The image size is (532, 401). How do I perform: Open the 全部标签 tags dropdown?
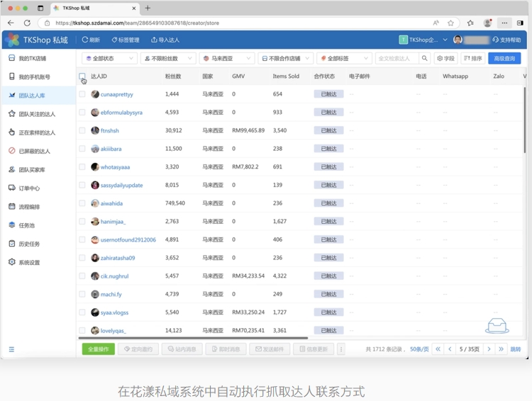tap(344, 58)
